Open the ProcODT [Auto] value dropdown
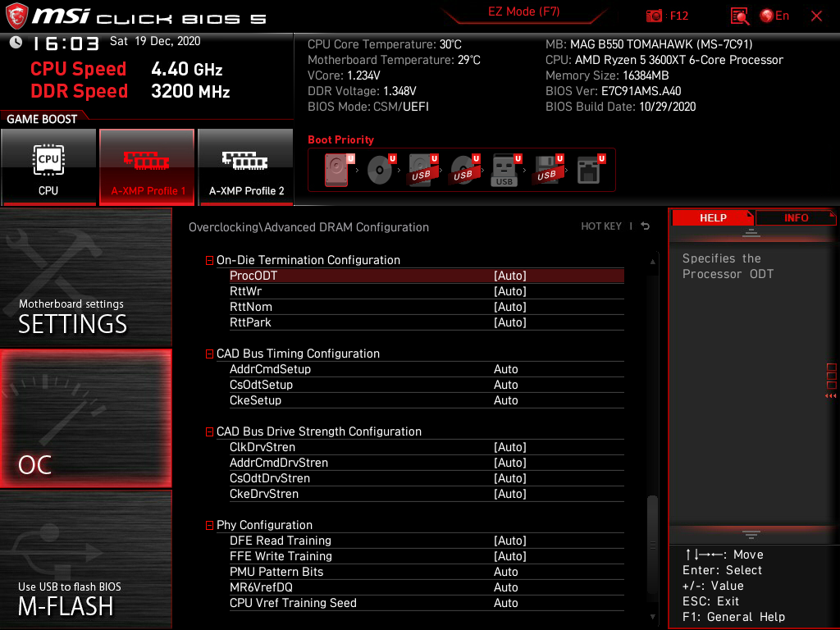Screen dimensions: 840x630 [x=510, y=276]
